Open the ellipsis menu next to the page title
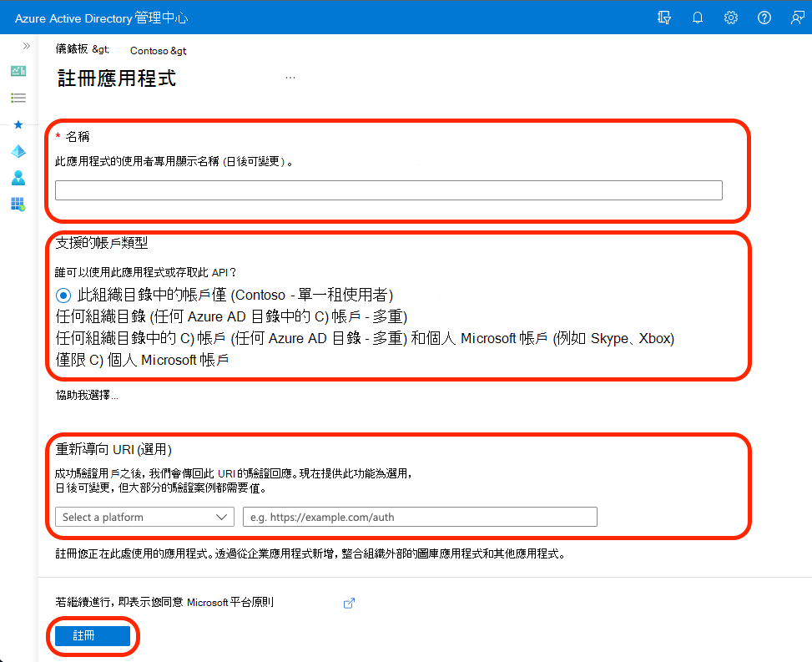The width and height of the screenshot is (812, 662). 290,76
